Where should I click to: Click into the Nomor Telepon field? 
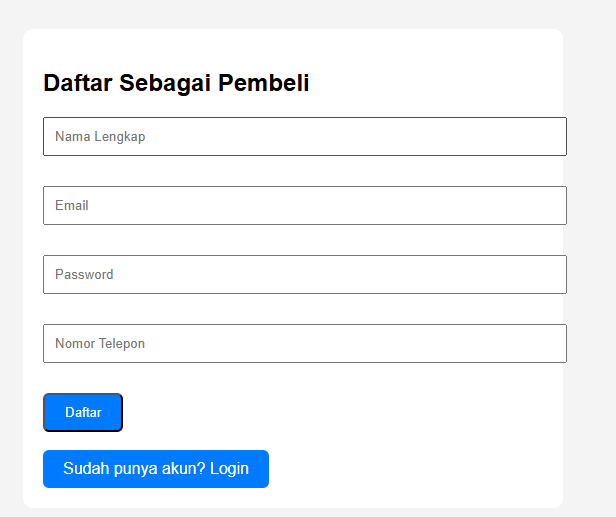click(x=305, y=343)
